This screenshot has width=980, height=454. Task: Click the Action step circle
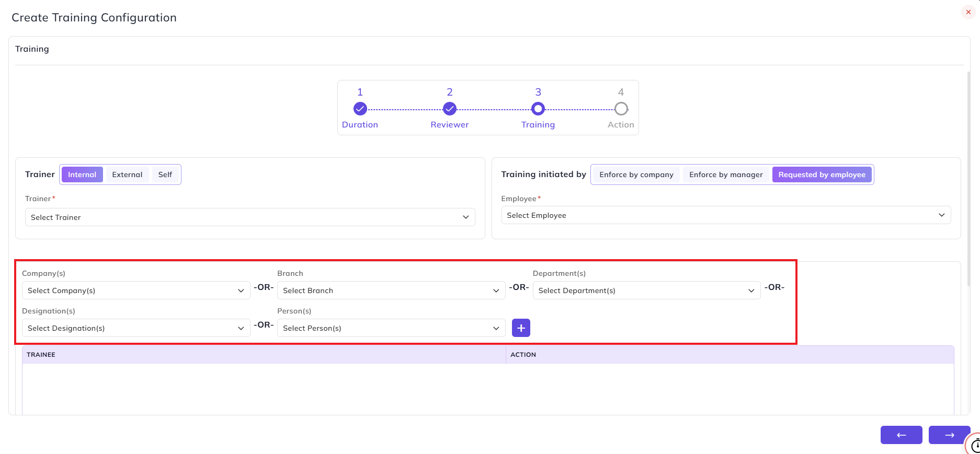click(x=621, y=109)
